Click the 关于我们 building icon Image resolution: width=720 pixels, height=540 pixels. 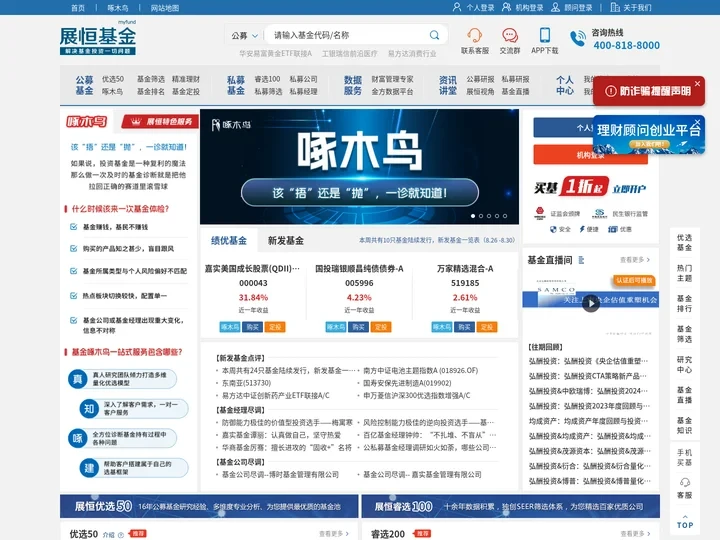[615, 7]
